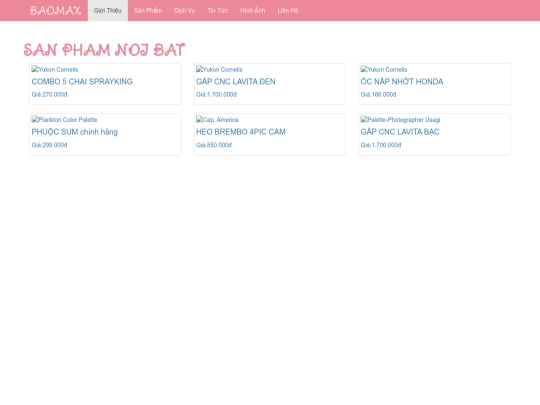Open the Giới Thiệu tab
The width and height of the screenshot is (540, 405).
(108, 10)
